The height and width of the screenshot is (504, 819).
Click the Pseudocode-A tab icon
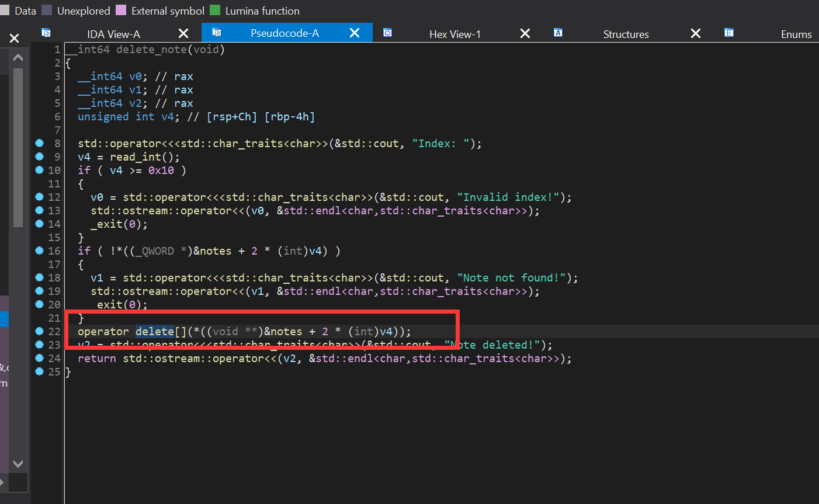217,33
